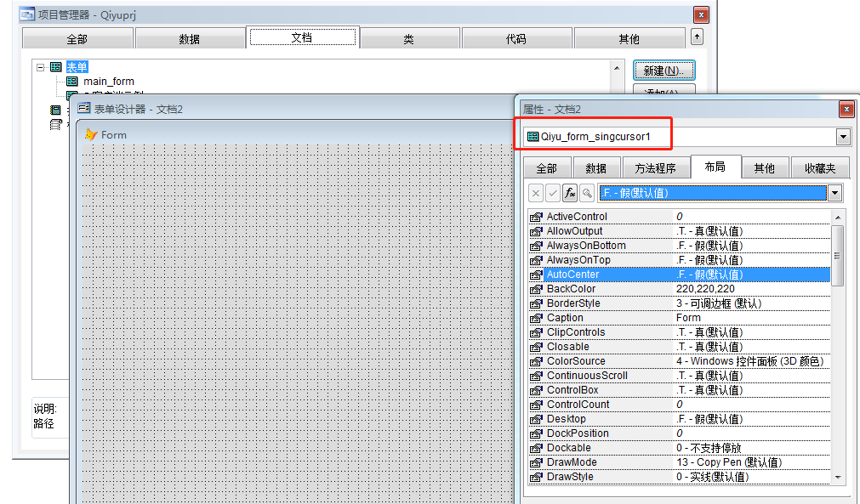Click the Project Manager window title icon

(x=27, y=14)
